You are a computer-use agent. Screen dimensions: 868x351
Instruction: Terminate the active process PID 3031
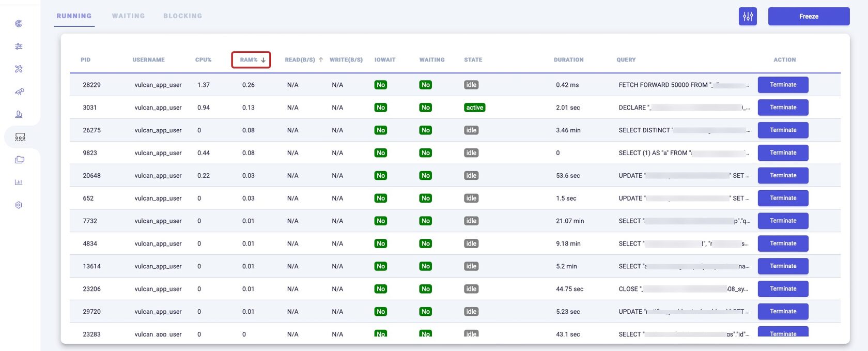[x=783, y=108]
